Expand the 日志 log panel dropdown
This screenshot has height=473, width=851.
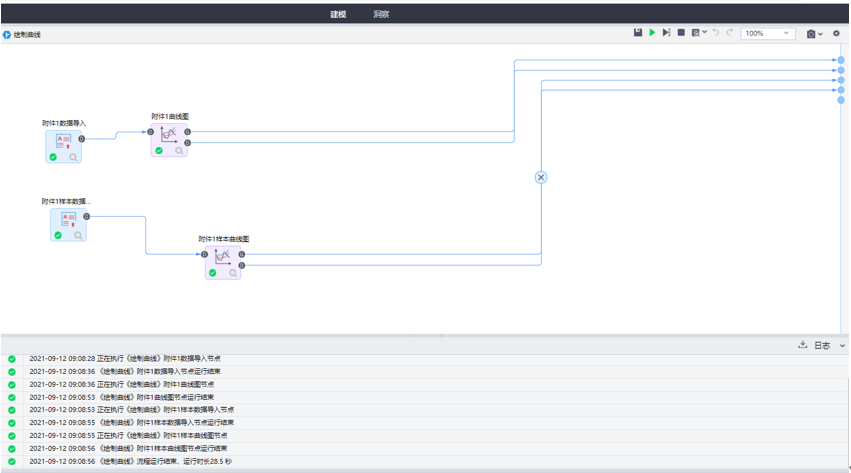(x=842, y=346)
